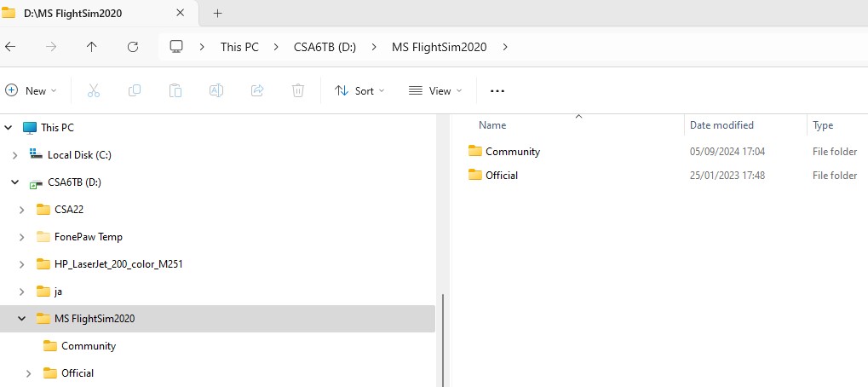Click the Delete trash can icon
Screen dimensions: 868x387
[298, 91]
